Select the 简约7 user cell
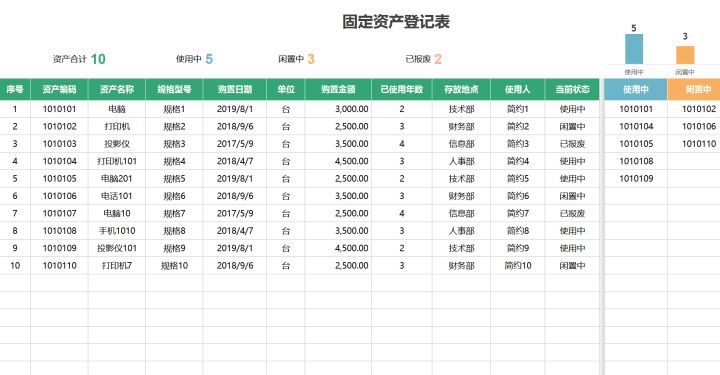The width and height of the screenshot is (720, 375). tap(518, 213)
